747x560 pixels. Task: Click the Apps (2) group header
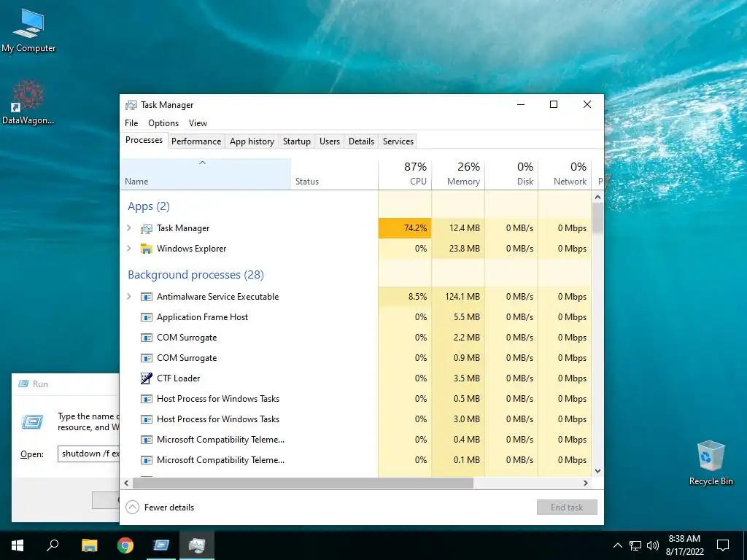tap(149, 206)
